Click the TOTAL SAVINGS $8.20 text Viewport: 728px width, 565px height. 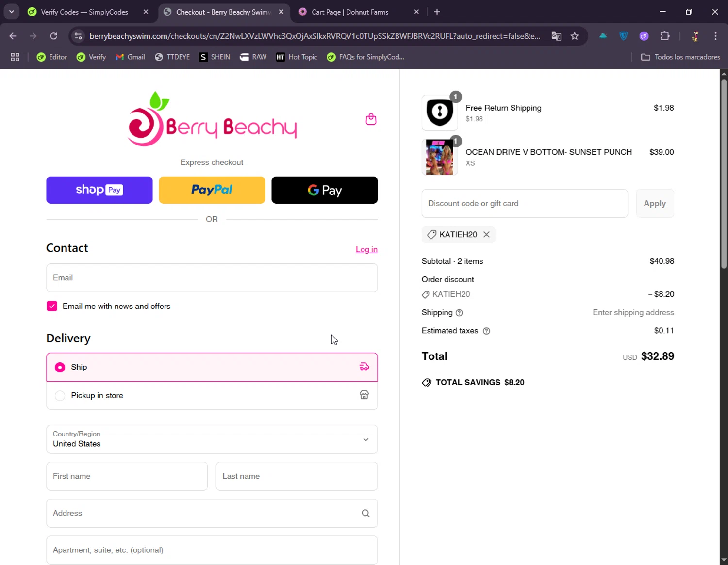pyautogui.click(x=480, y=382)
